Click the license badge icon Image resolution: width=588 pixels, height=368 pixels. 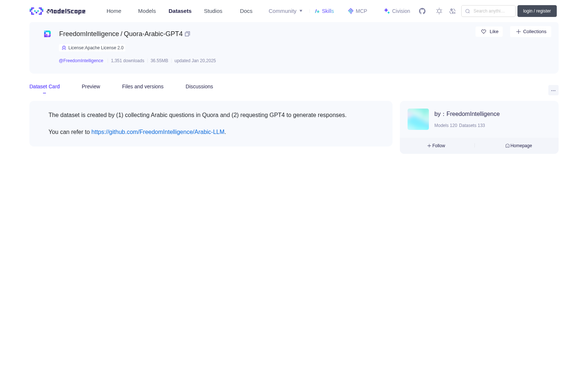point(64,48)
